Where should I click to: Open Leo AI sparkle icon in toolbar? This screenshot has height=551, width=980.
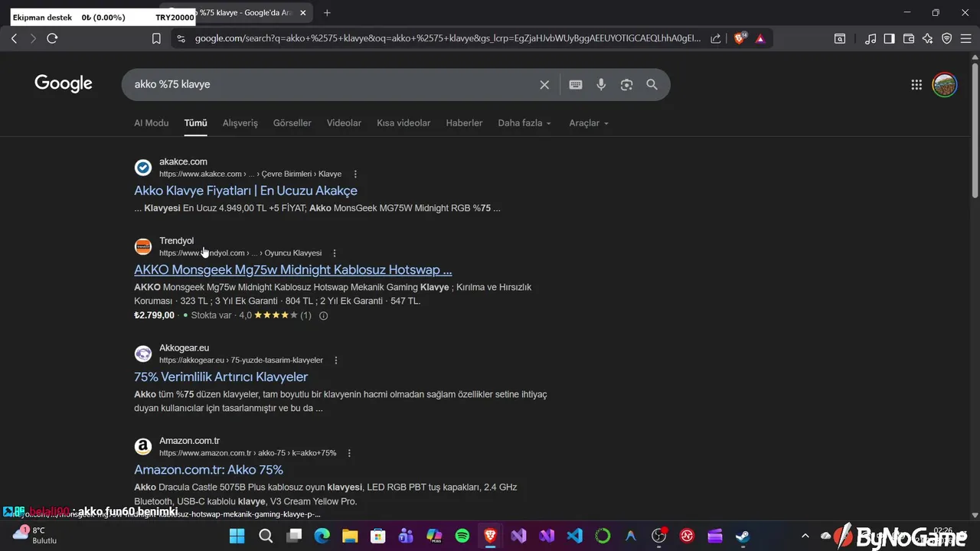928,38
